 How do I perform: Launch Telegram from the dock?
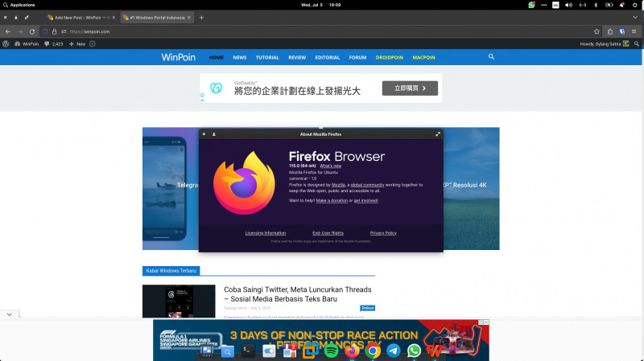pos(394,351)
